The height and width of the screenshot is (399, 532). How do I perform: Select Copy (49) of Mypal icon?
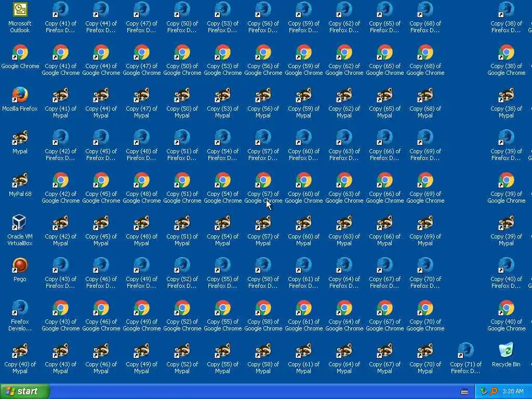pyautogui.click(x=141, y=351)
